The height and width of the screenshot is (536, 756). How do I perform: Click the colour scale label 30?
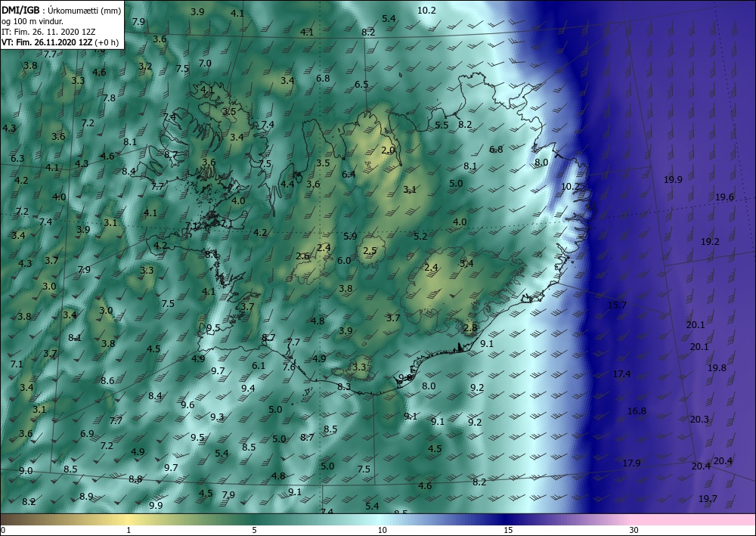(634, 531)
